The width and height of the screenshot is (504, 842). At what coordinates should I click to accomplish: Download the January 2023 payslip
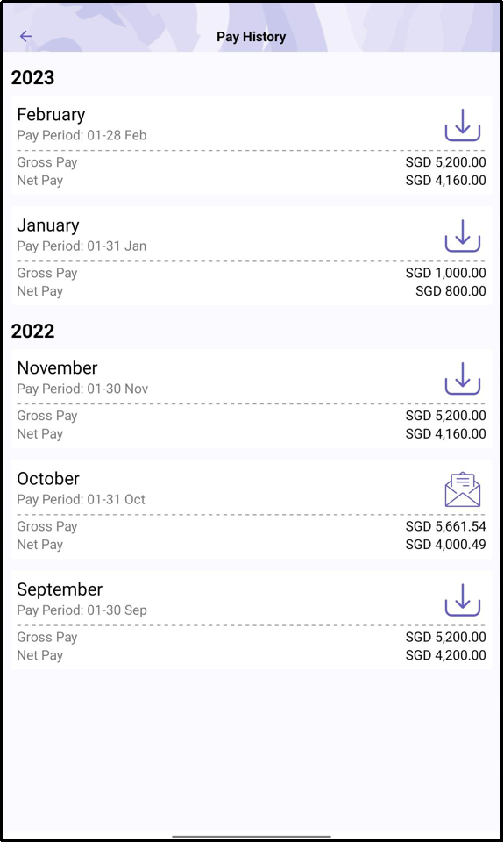pyautogui.click(x=462, y=236)
